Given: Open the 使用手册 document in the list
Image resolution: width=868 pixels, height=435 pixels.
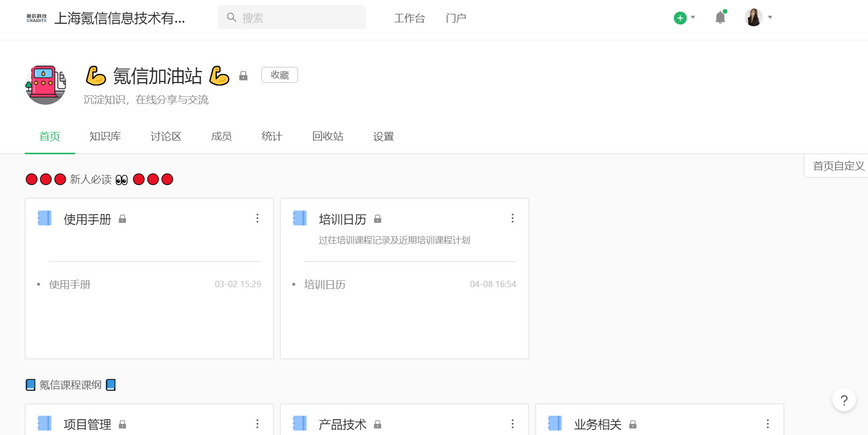Looking at the screenshot, I should point(70,284).
